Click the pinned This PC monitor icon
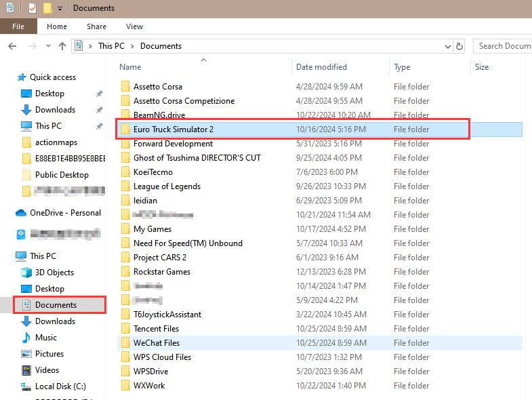The width and height of the screenshot is (532, 400). [26, 126]
